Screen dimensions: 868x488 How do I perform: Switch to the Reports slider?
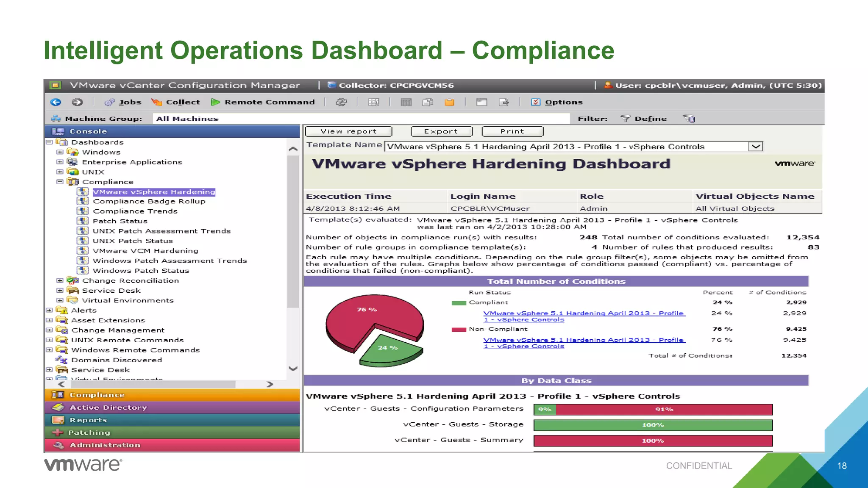(x=172, y=420)
